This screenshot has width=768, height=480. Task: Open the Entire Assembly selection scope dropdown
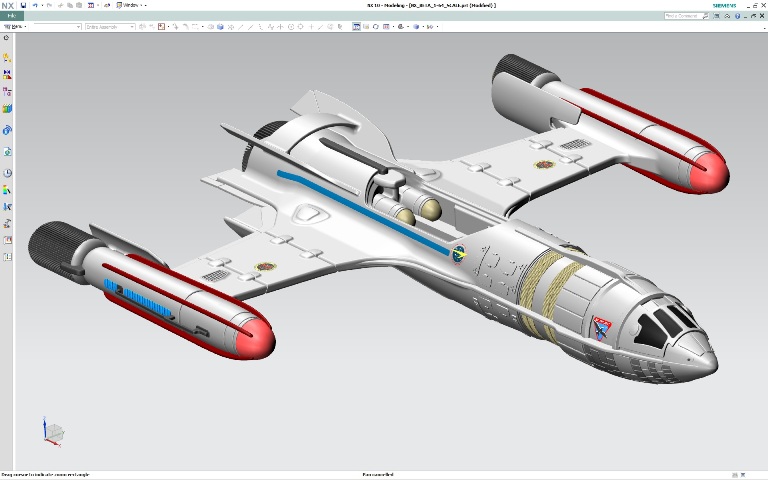click(109, 27)
